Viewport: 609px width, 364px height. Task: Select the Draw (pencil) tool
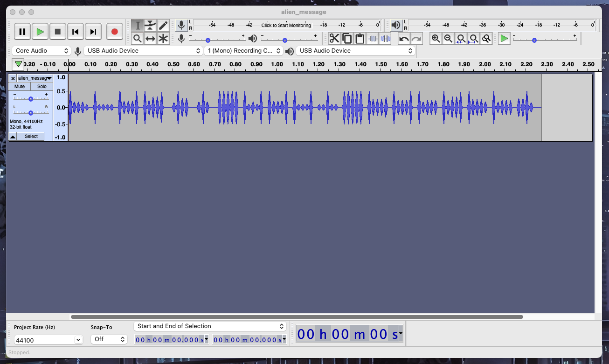point(163,25)
